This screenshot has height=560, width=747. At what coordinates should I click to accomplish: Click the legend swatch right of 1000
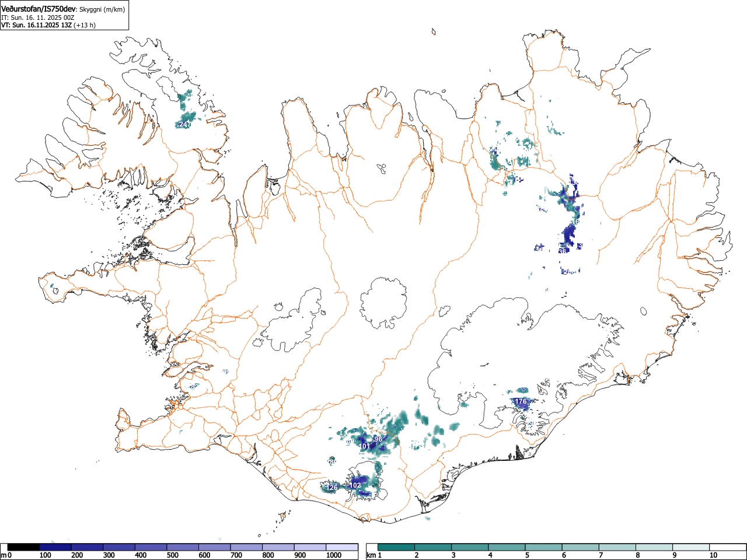(342, 547)
